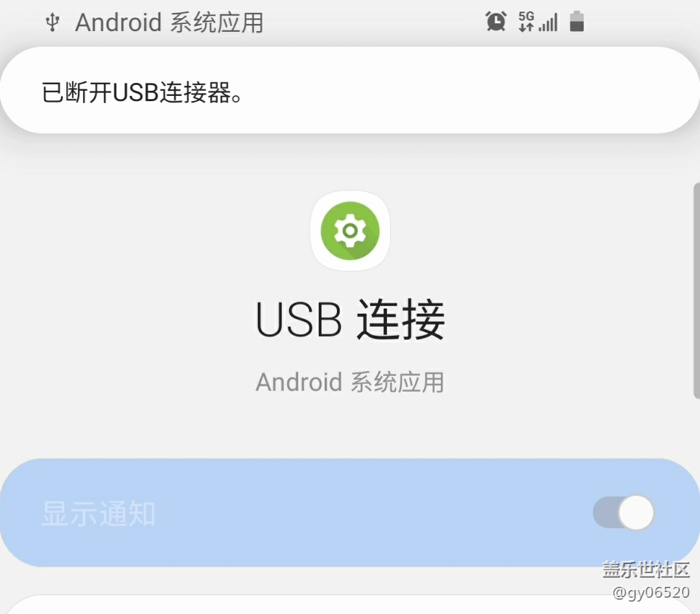Image resolution: width=700 pixels, height=614 pixels.
Task: Tap the USB 连接 app title
Action: tap(350, 319)
